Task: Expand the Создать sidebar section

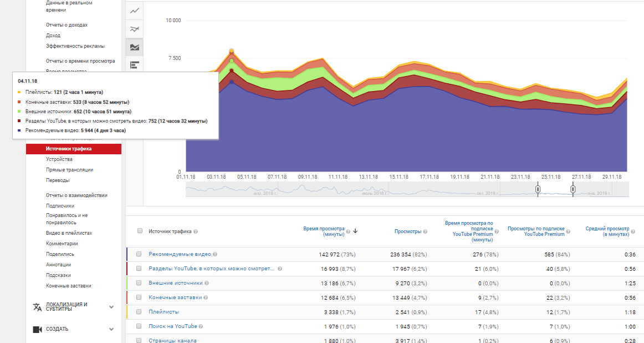Action: point(111,329)
